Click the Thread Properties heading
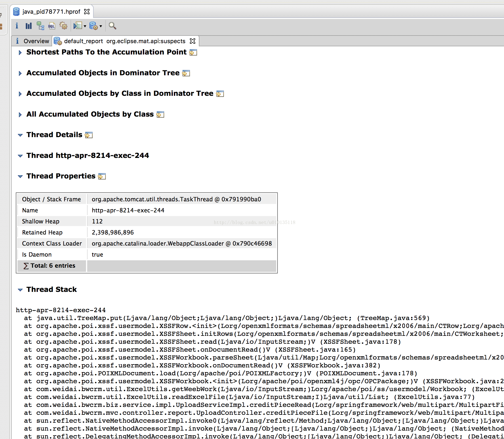Image resolution: width=504 pixels, height=439 pixels. click(x=61, y=176)
